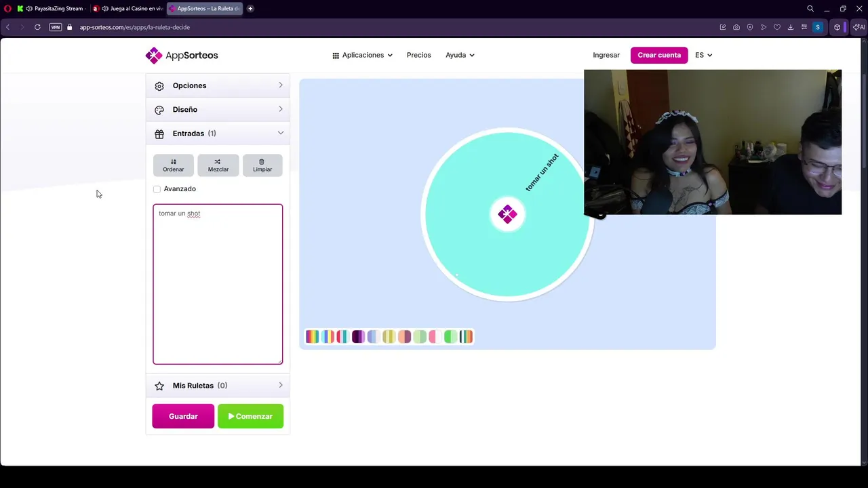Expand the Mis Ruletas section

(x=218, y=385)
